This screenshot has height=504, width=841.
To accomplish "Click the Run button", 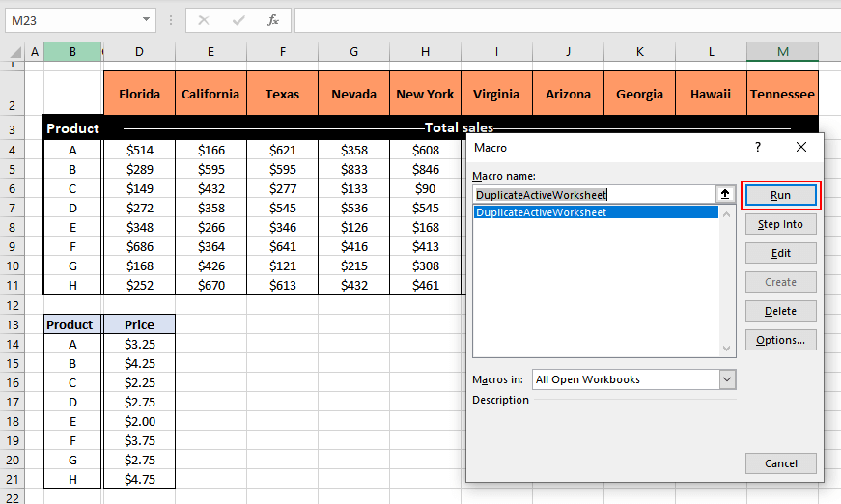I will 780,195.
